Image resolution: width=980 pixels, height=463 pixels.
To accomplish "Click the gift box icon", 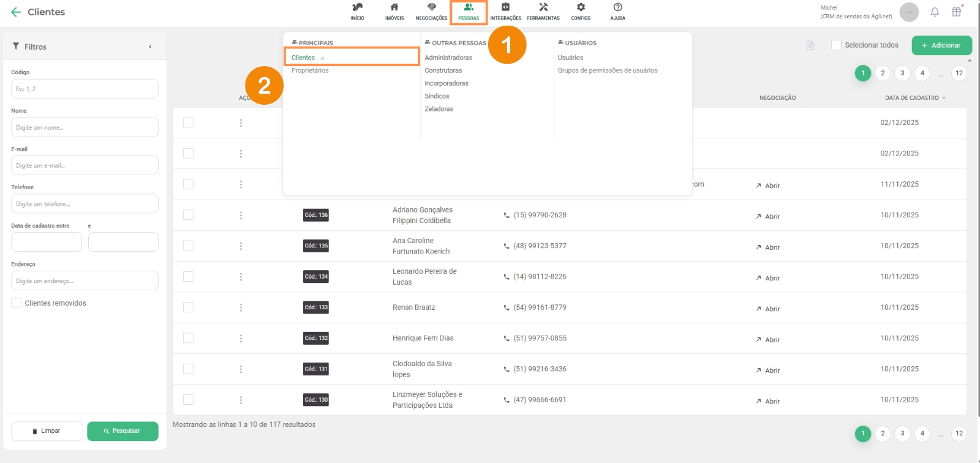I will pyautogui.click(x=956, y=12).
